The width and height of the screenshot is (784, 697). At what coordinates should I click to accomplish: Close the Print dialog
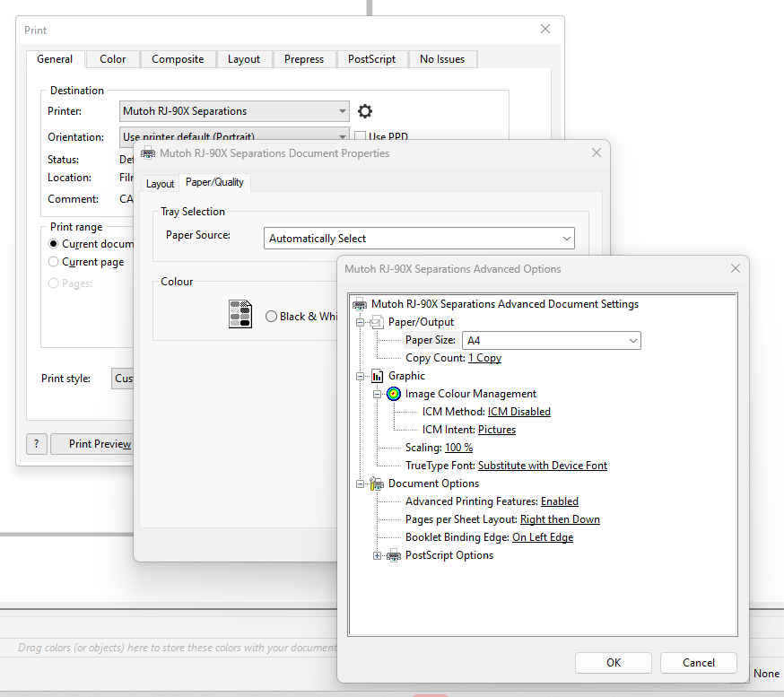coord(545,29)
